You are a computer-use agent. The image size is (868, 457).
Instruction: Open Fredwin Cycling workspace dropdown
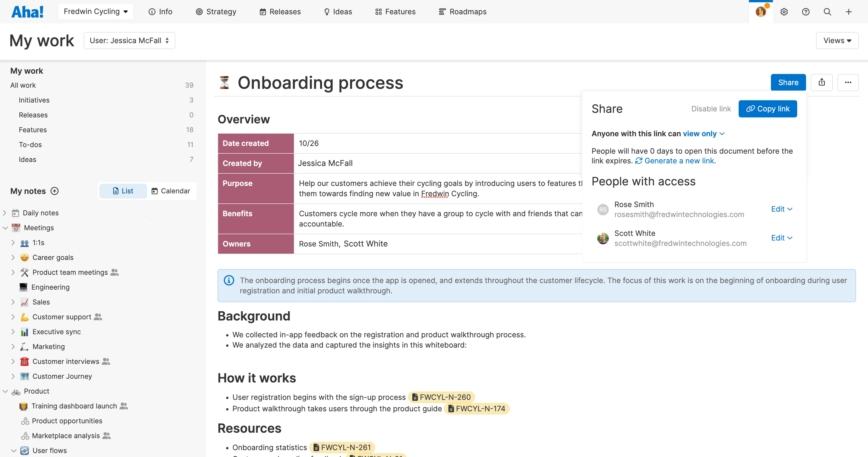coord(96,12)
